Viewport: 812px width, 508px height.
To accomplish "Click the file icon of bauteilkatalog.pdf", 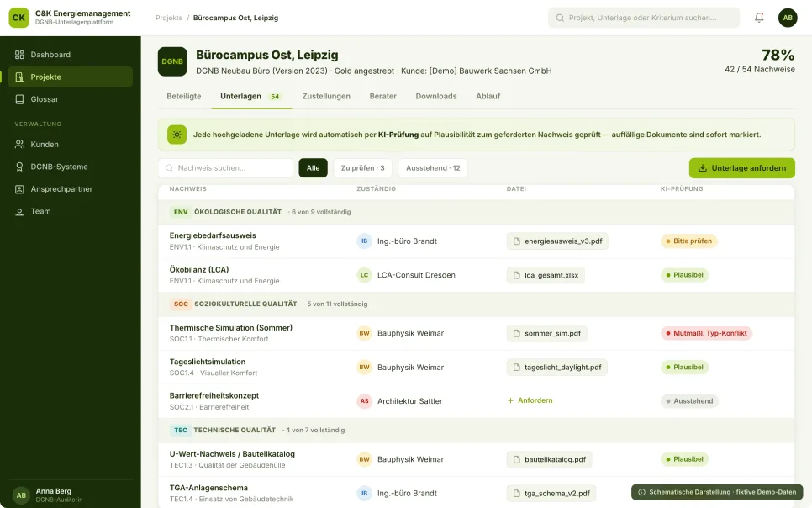I will tap(516, 459).
